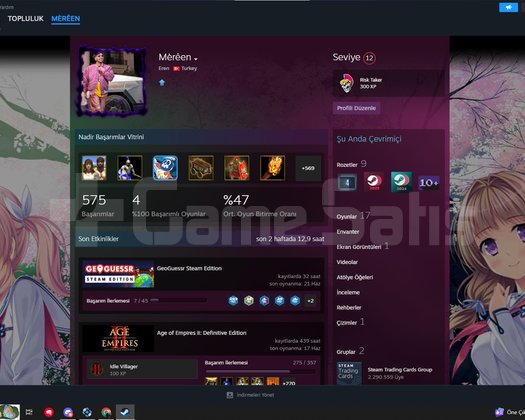
Task: Open the 575 Başarımlar stat
Action: pos(98,206)
